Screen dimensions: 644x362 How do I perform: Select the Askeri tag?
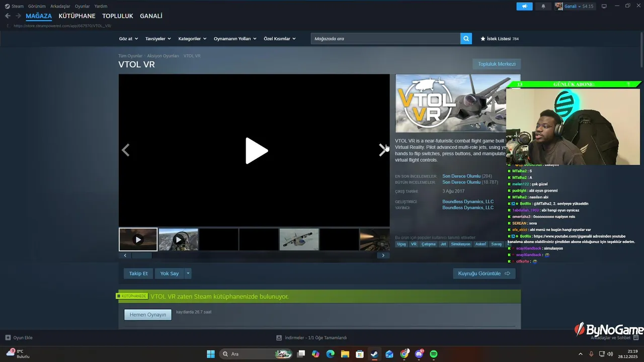click(x=481, y=244)
